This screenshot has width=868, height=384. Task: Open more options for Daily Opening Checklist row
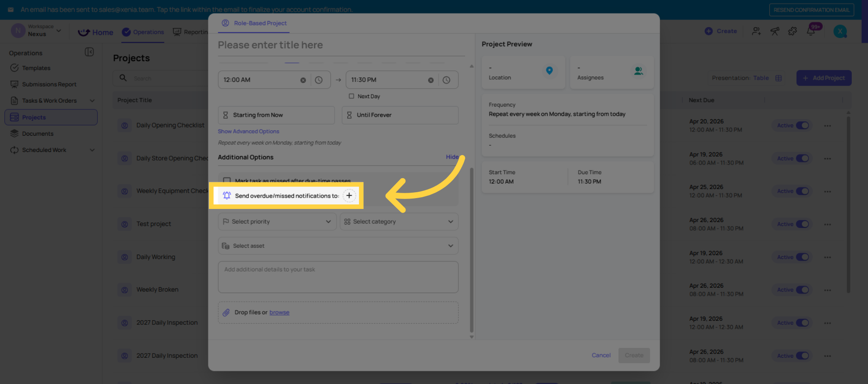[827, 126]
